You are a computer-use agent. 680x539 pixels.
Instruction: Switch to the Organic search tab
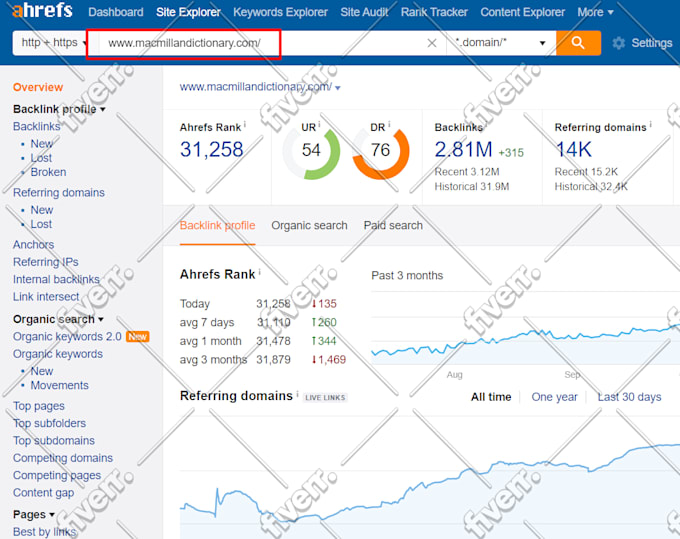click(x=309, y=225)
